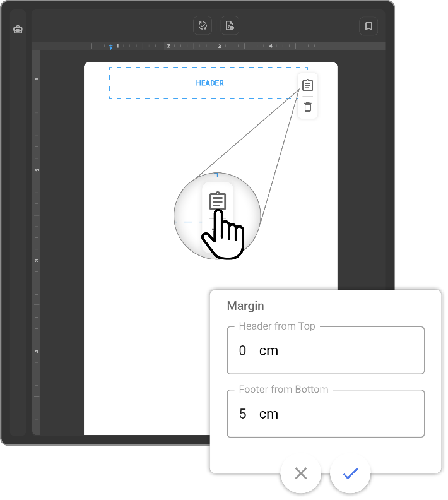Click the HEADER text label
The width and height of the screenshot is (448, 500).
209,83
